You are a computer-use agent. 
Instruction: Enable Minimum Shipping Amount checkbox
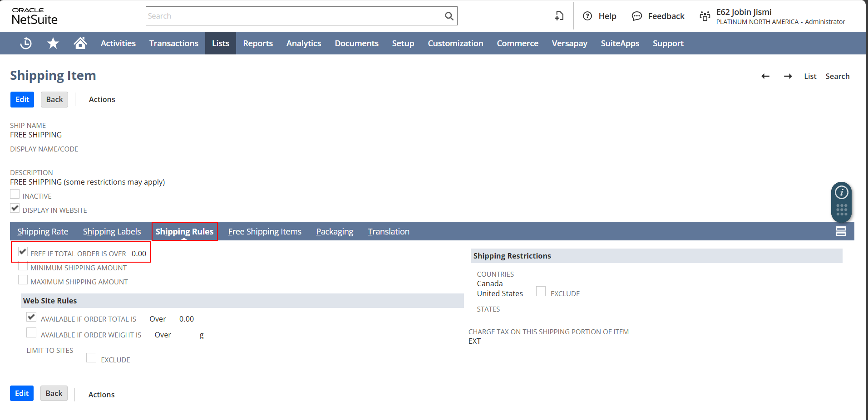click(23, 266)
